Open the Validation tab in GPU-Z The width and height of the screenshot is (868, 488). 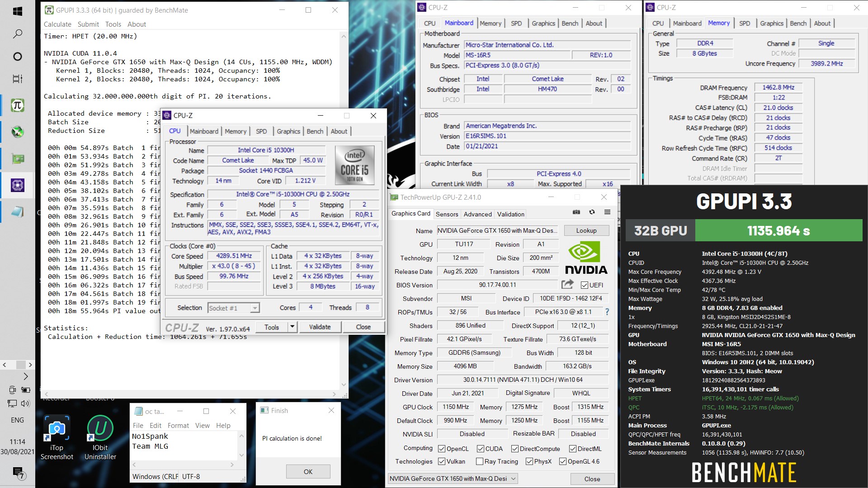[x=511, y=214]
